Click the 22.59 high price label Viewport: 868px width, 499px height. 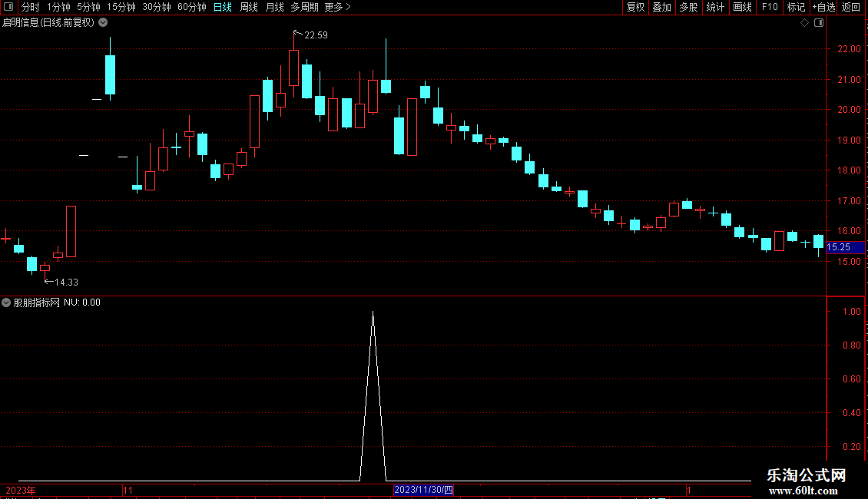click(316, 35)
